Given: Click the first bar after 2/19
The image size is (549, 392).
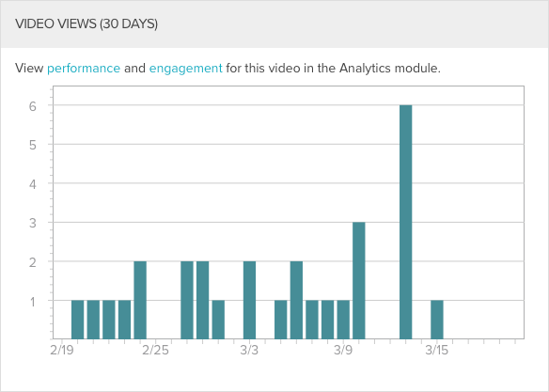Looking at the screenshot, I should coord(78,320).
